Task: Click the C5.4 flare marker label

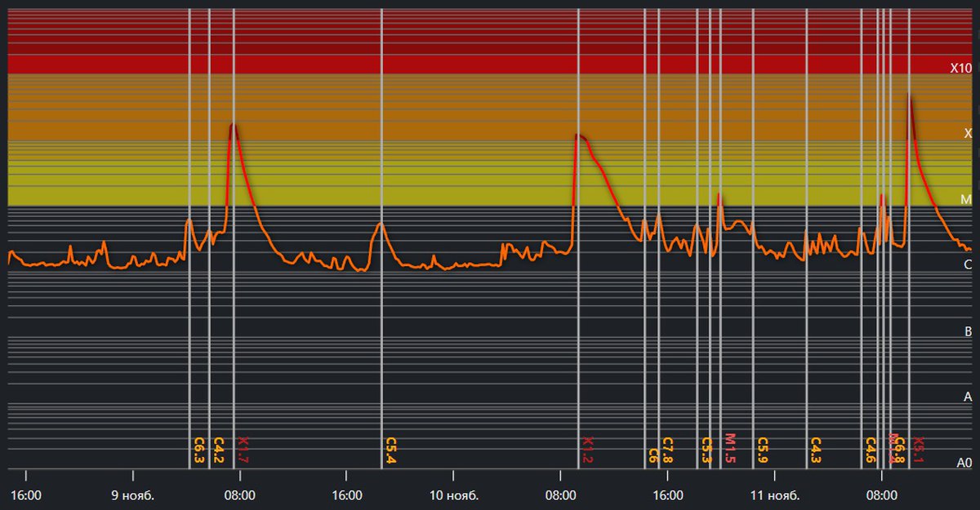Action: click(390, 450)
